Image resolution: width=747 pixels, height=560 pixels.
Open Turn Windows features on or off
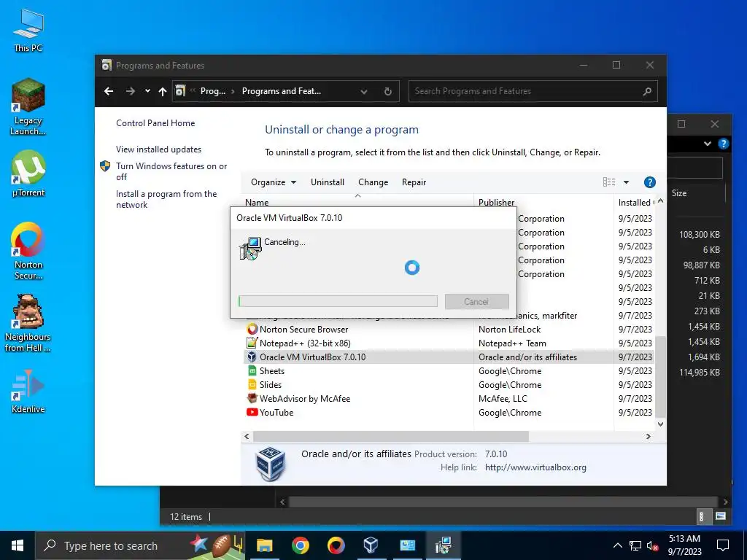(x=171, y=171)
